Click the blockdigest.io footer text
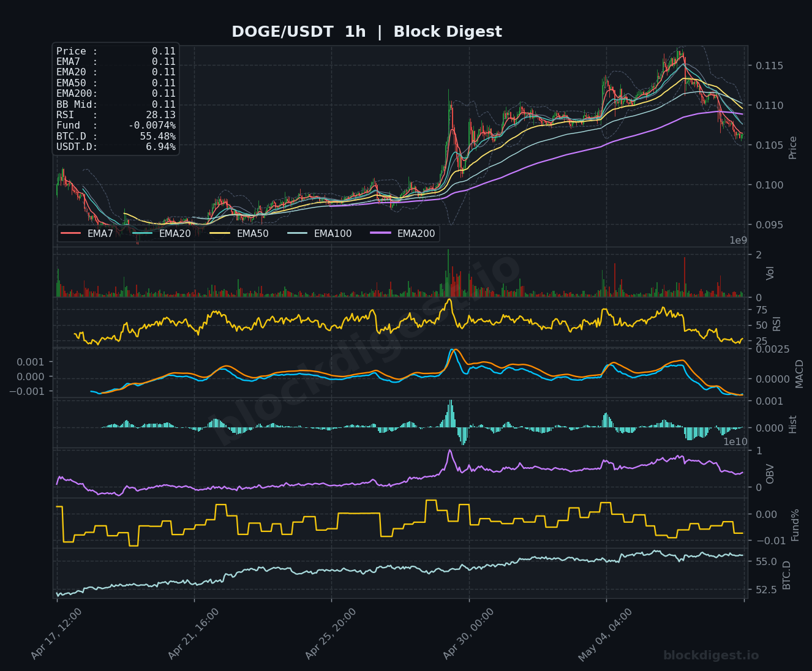The image size is (812, 671). pos(711,656)
